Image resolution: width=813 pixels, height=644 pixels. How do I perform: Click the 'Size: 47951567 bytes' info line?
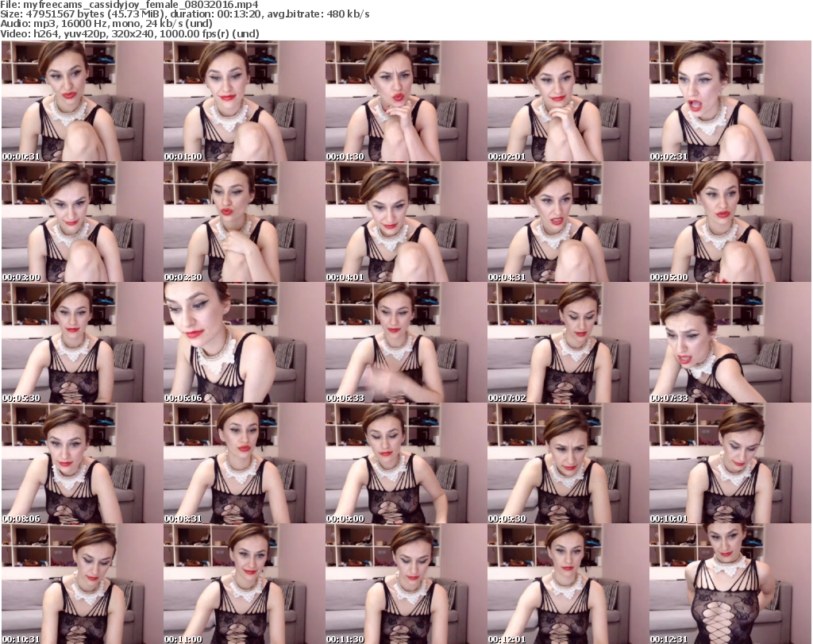pyautogui.click(x=184, y=14)
